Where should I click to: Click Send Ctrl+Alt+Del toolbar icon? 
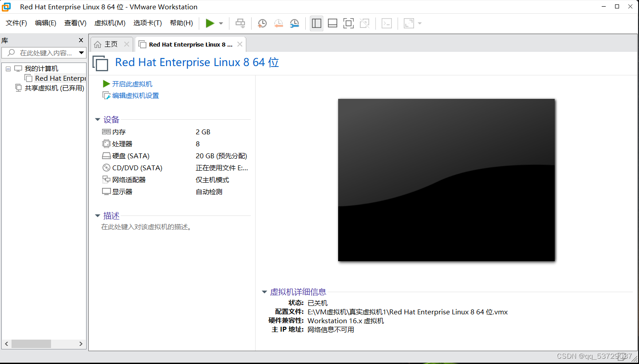[x=240, y=23]
